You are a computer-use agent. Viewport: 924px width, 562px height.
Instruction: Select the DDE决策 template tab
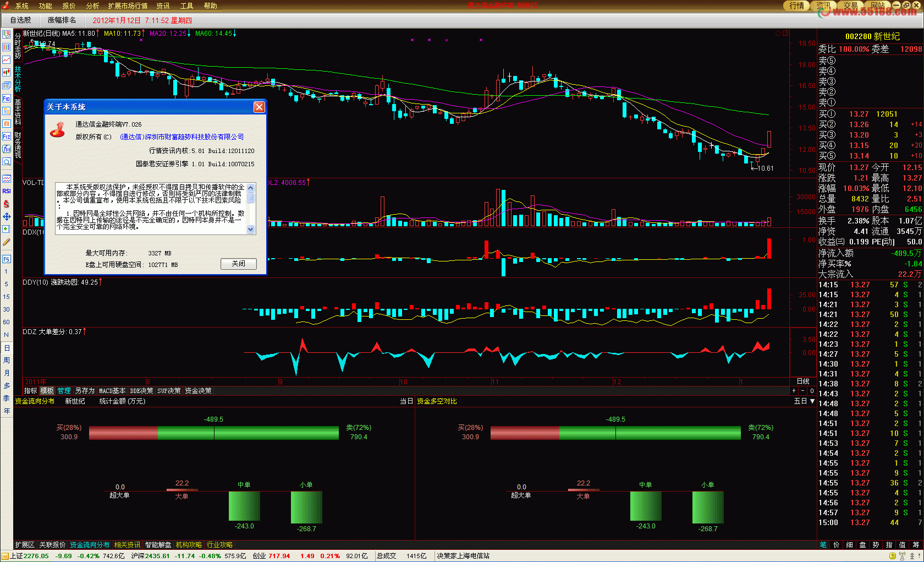click(141, 391)
